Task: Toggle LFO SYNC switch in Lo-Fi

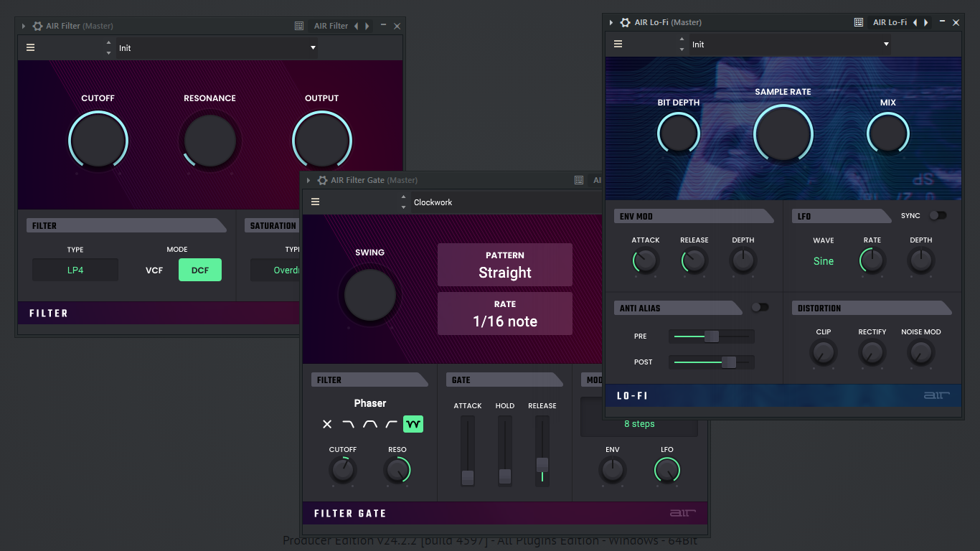Action: pos(938,215)
